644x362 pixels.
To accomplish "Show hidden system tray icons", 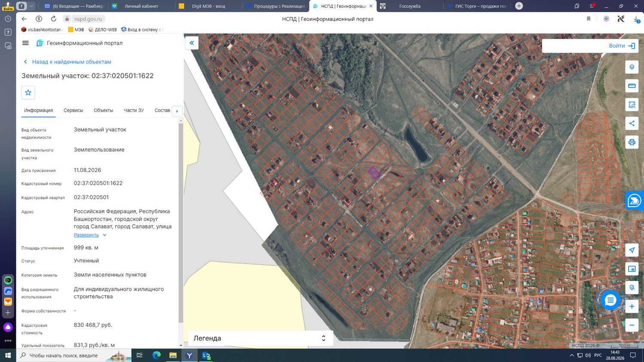I will click(x=571, y=356).
